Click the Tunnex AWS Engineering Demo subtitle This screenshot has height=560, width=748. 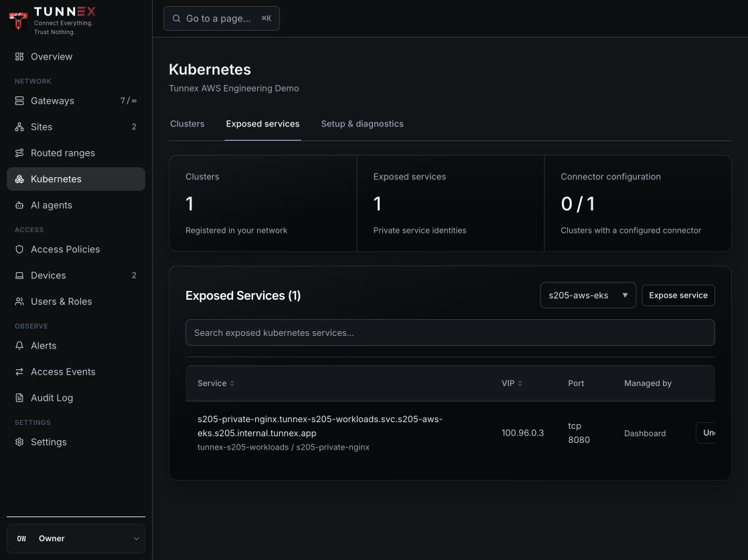234,88
